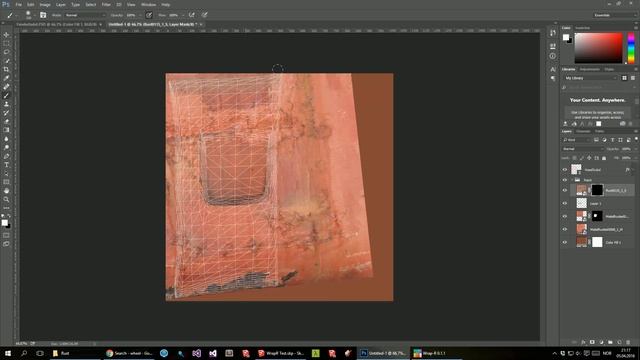Hide the top smart object layer
The width and height of the screenshot is (640, 360).
[x=565, y=170]
